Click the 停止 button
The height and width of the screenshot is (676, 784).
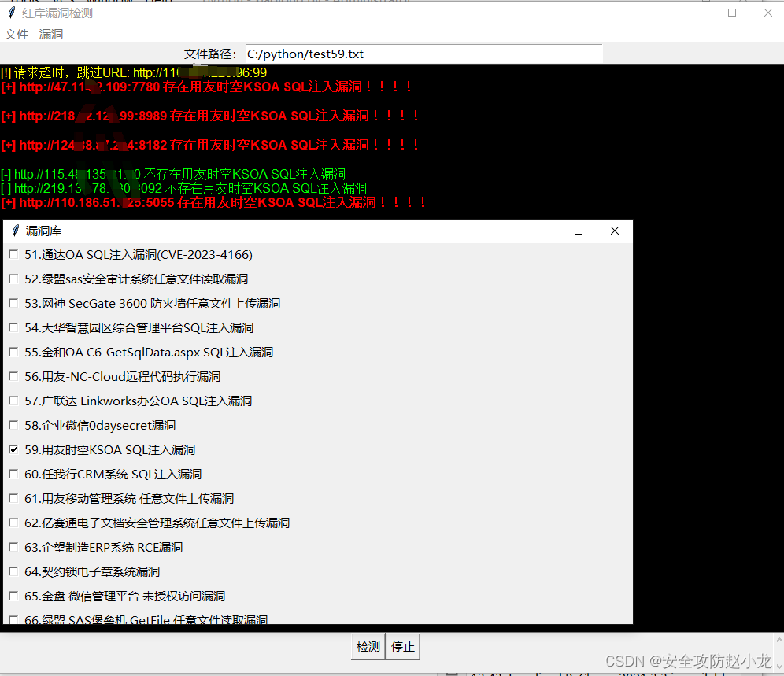[403, 647]
